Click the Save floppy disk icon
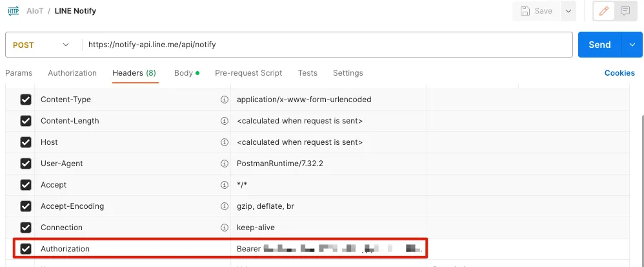 525,11
